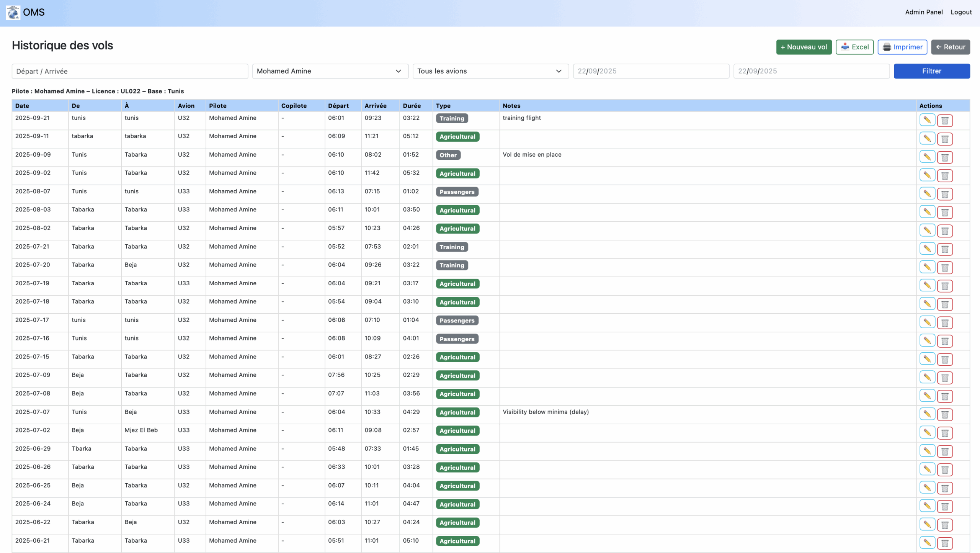Trash the 2025-07-16 Passengers flight
Image resolution: width=980 pixels, height=553 pixels.
pyautogui.click(x=944, y=341)
